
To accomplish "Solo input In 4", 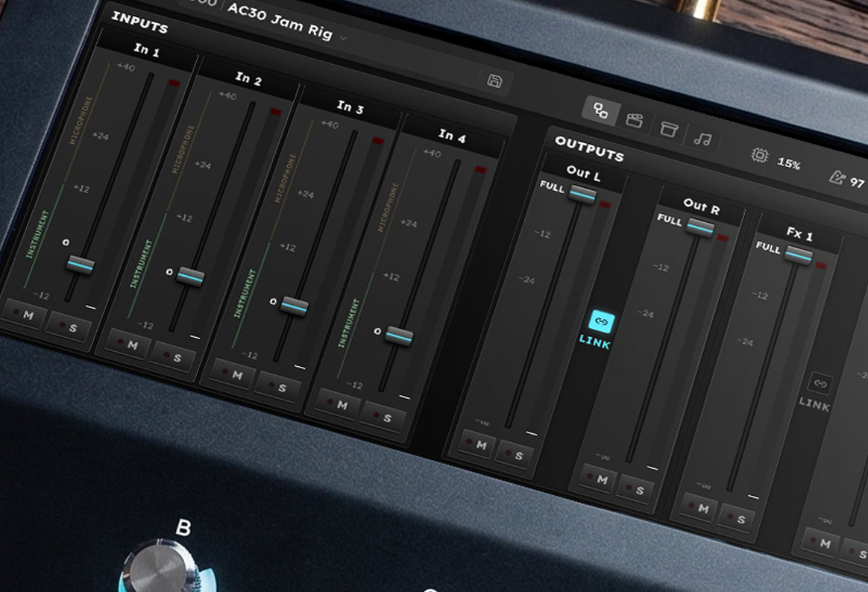I will click(x=383, y=418).
